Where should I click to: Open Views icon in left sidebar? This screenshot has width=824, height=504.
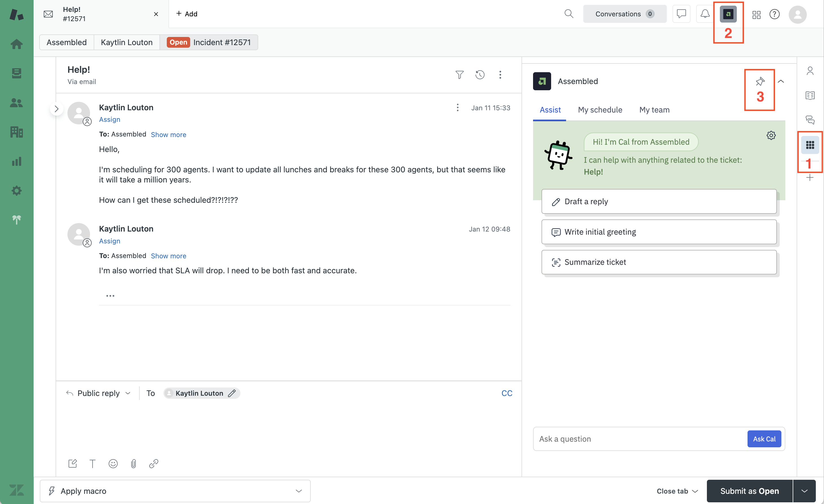(16, 73)
